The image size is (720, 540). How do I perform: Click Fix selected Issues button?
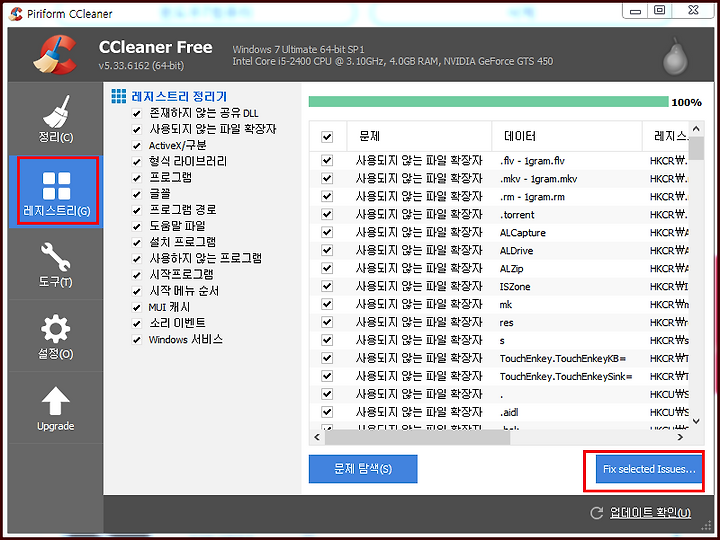pyautogui.click(x=649, y=469)
